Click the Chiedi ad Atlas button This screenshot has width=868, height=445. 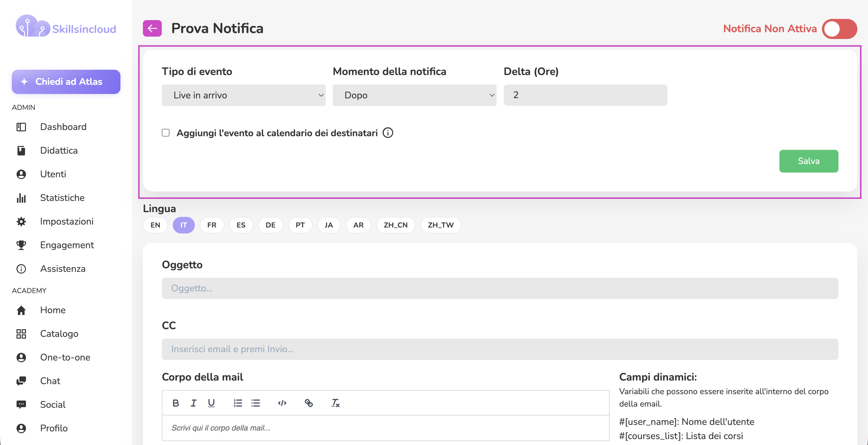66,82
